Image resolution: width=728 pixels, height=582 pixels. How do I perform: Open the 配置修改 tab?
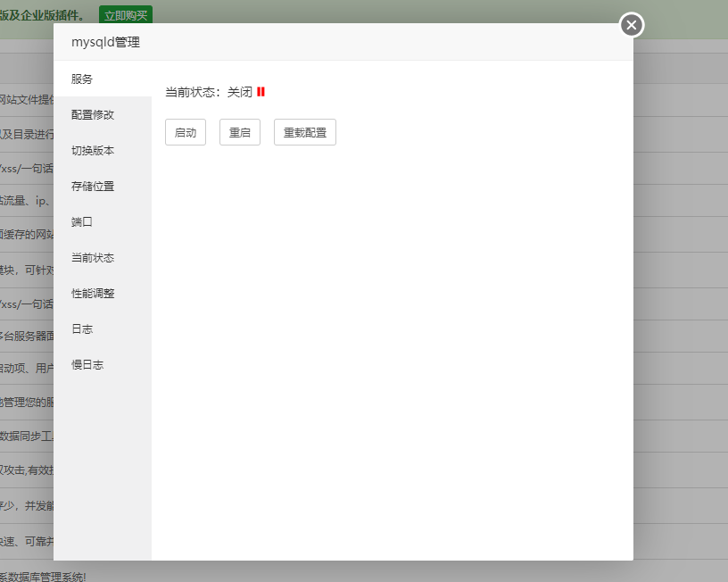pyautogui.click(x=103, y=115)
